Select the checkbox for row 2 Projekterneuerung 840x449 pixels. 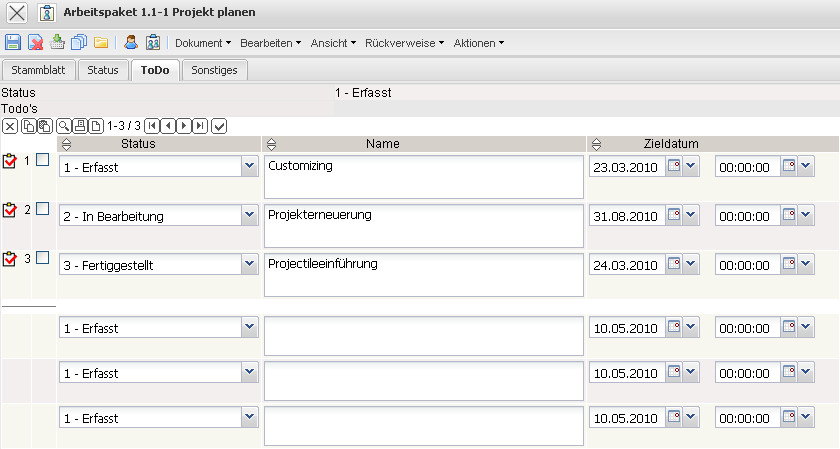click(x=42, y=209)
